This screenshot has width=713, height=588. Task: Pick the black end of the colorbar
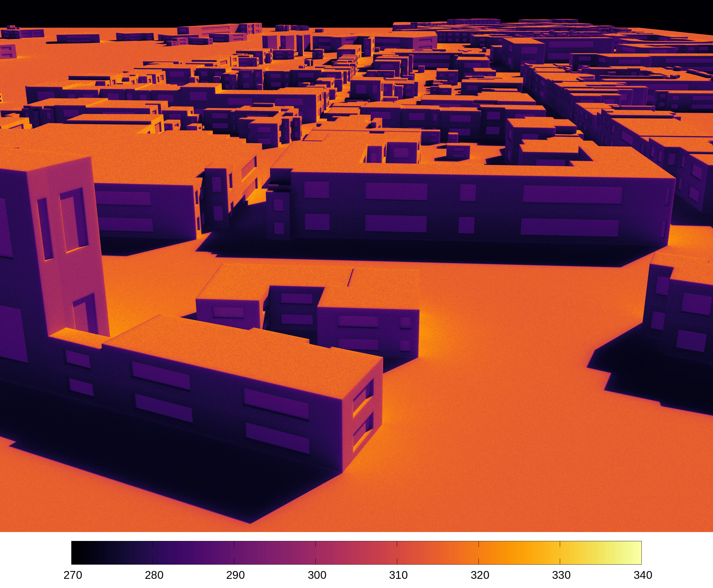coord(76,553)
